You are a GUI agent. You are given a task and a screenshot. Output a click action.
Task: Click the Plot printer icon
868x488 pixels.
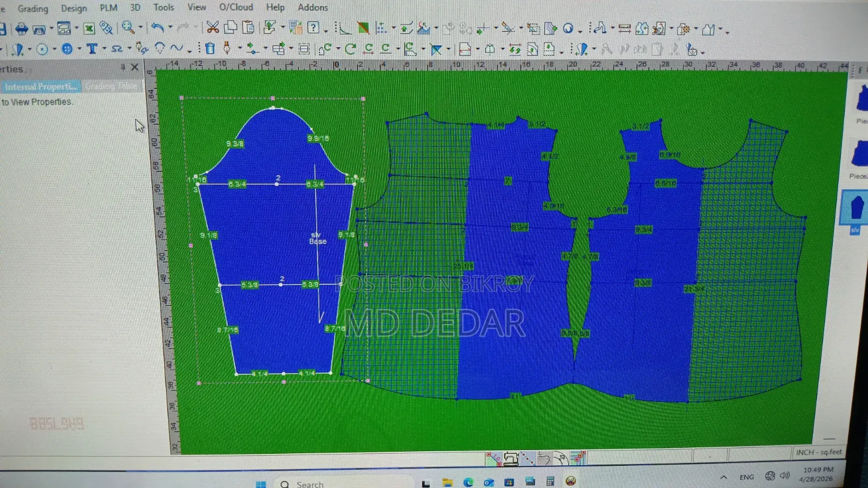coord(39,29)
